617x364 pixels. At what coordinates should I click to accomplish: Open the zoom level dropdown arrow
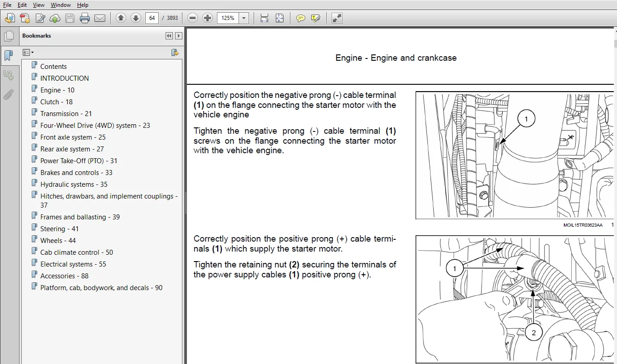click(x=244, y=18)
